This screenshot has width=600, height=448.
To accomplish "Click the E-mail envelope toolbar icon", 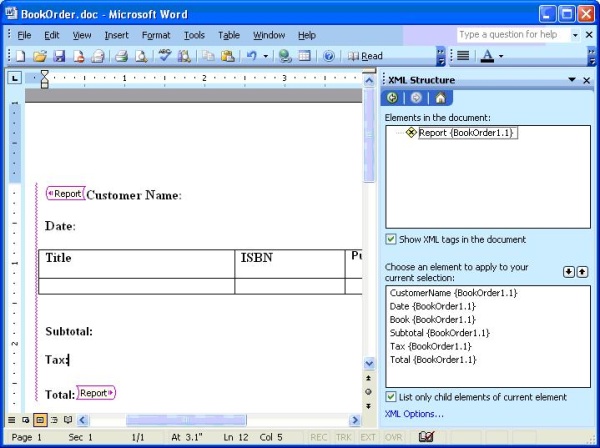I will 98,56.
